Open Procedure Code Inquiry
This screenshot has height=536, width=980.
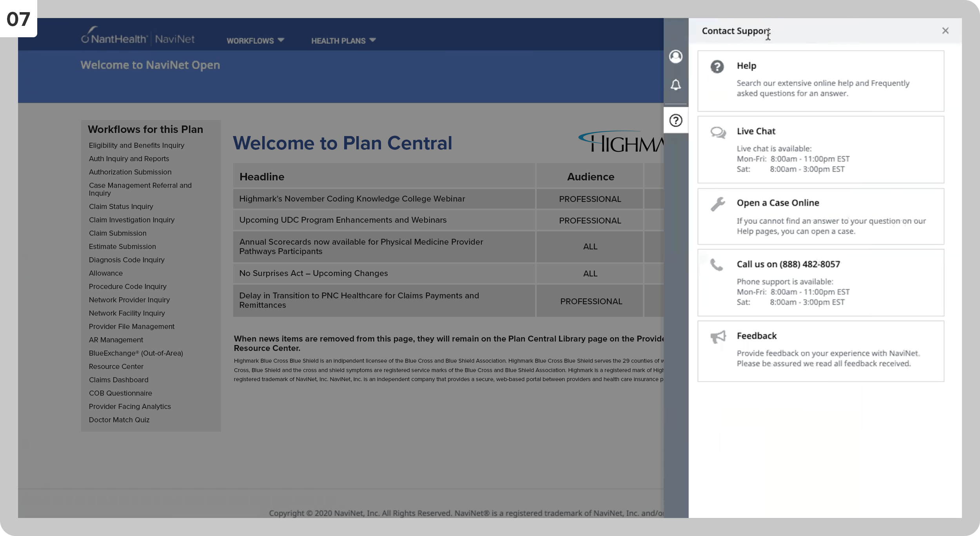coord(128,286)
